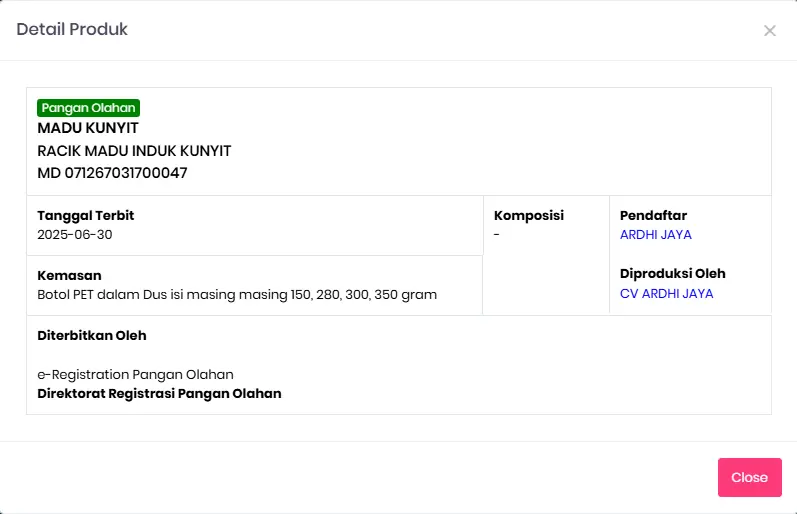797x514 pixels.
Task: Click the RACIK MADU INDUK KUNYIT text
Action: coord(134,151)
